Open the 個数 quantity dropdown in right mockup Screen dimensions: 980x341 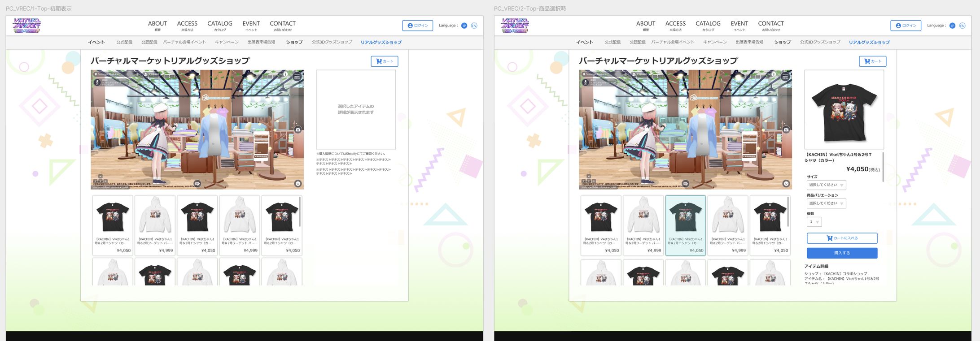point(814,222)
